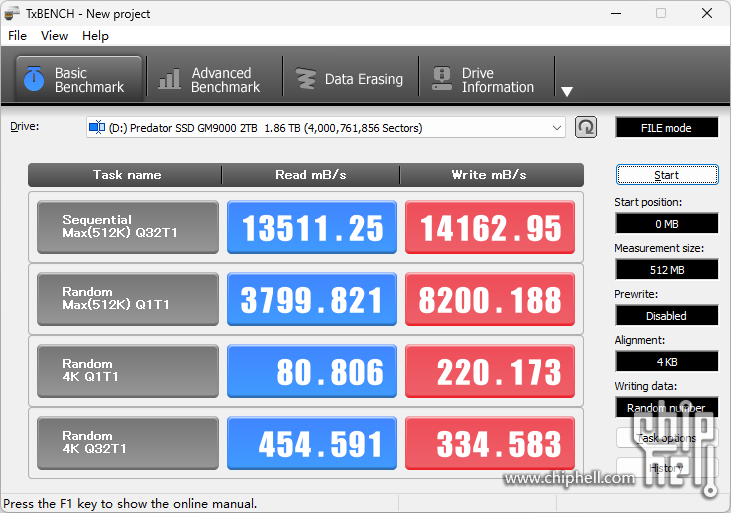731x513 pixels.
Task: Click the Random 4K Q32T1 task button
Action: click(128, 443)
